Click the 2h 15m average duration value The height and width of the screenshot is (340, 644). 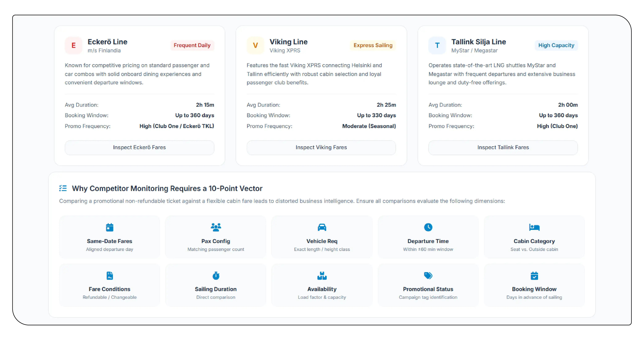pos(205,105)
